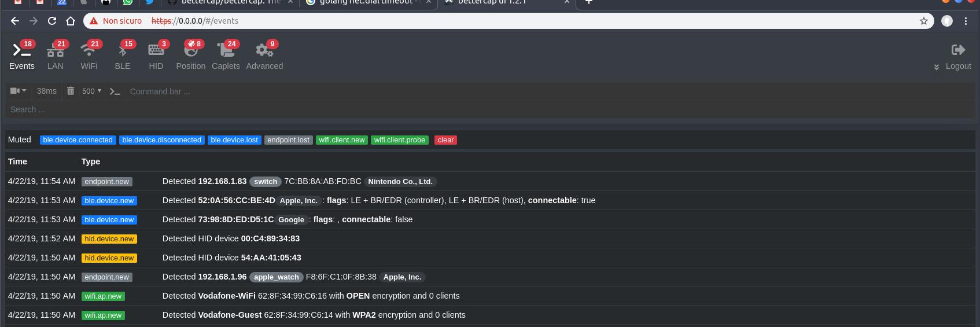Open the HID keyboard section
980x327 pixels.
pos(156,56)
